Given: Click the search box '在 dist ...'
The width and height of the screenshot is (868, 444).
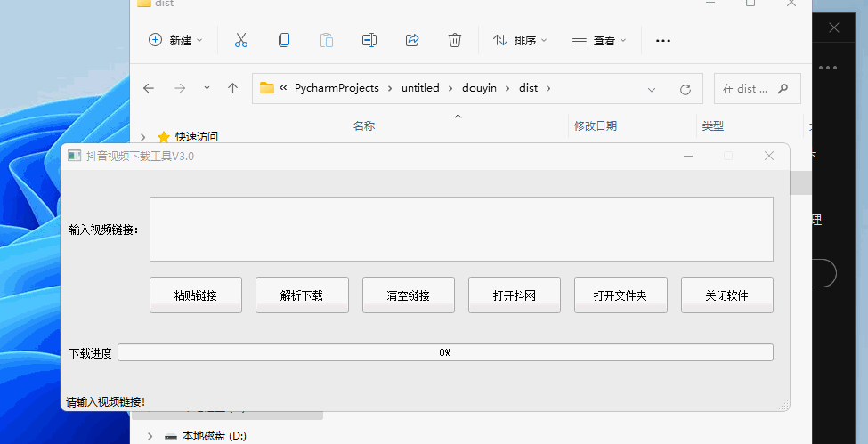Looking at the screenshot, I should [757, 89].
